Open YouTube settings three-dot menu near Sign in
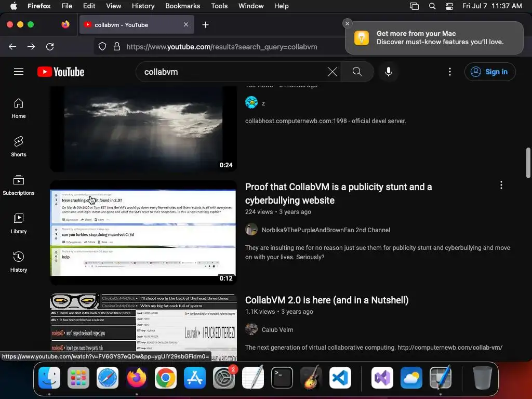This screenshot has width=532, height=399. click(450, 72)
